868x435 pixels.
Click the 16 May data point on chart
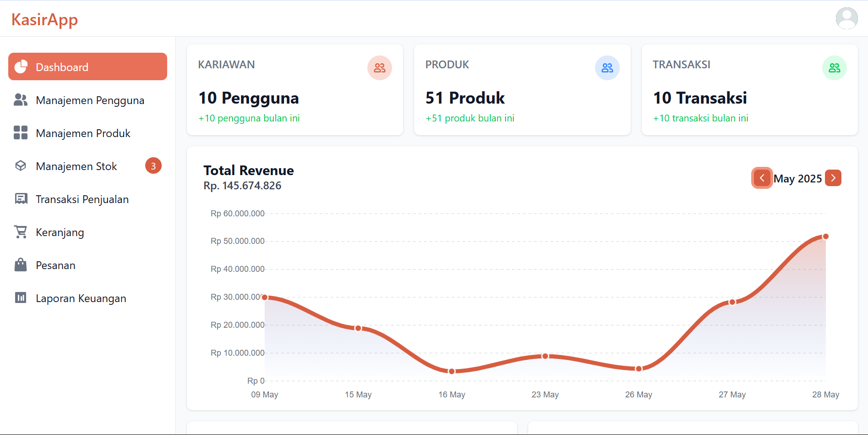[x=452, y=371]
